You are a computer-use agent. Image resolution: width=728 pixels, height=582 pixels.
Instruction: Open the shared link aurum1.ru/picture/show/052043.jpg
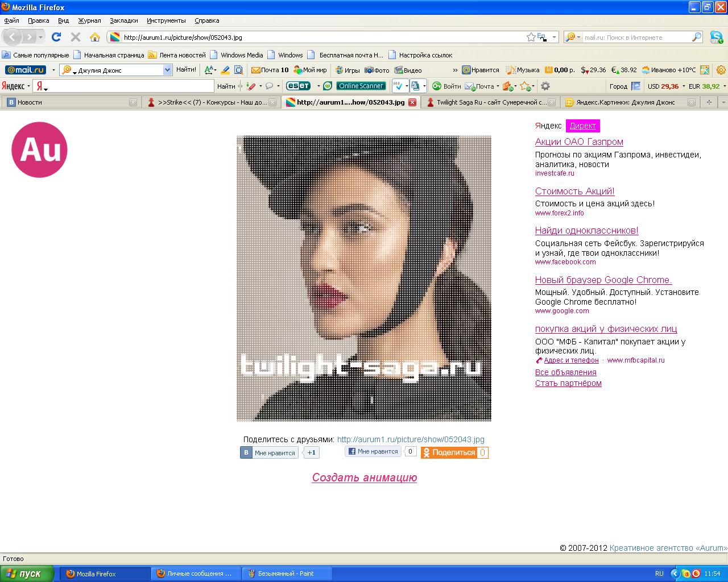[x=411, y=439]
